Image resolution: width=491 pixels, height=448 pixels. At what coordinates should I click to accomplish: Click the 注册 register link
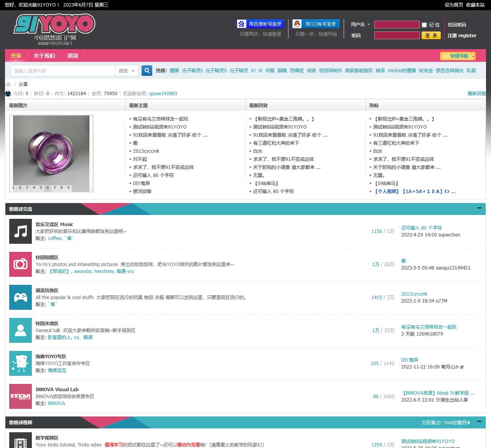tap(462, 35)
